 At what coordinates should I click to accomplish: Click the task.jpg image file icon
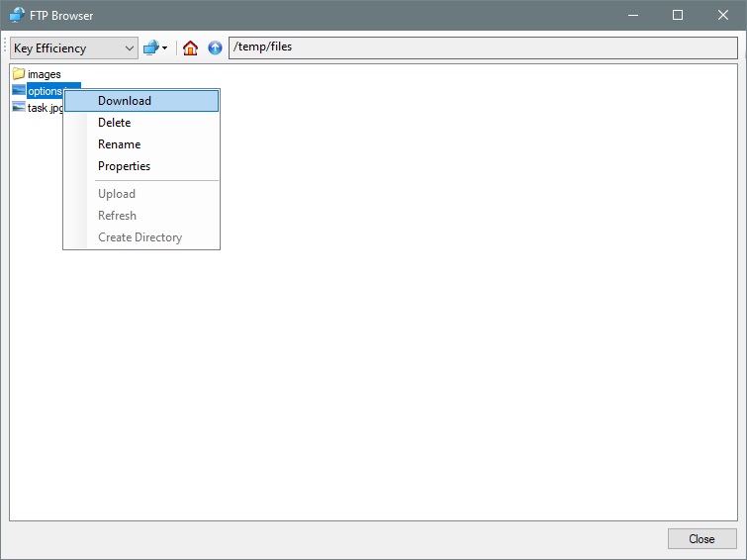tap(19, 107)
